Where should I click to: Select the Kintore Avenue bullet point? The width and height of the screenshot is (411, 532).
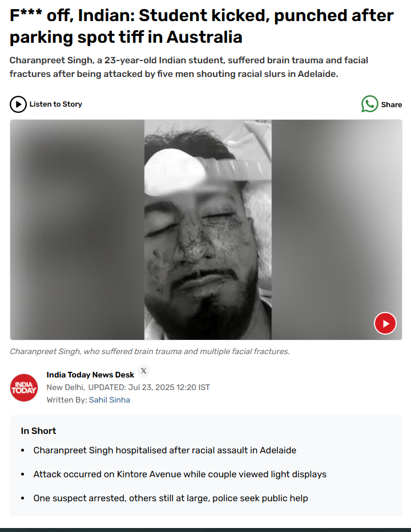[180, 474]
